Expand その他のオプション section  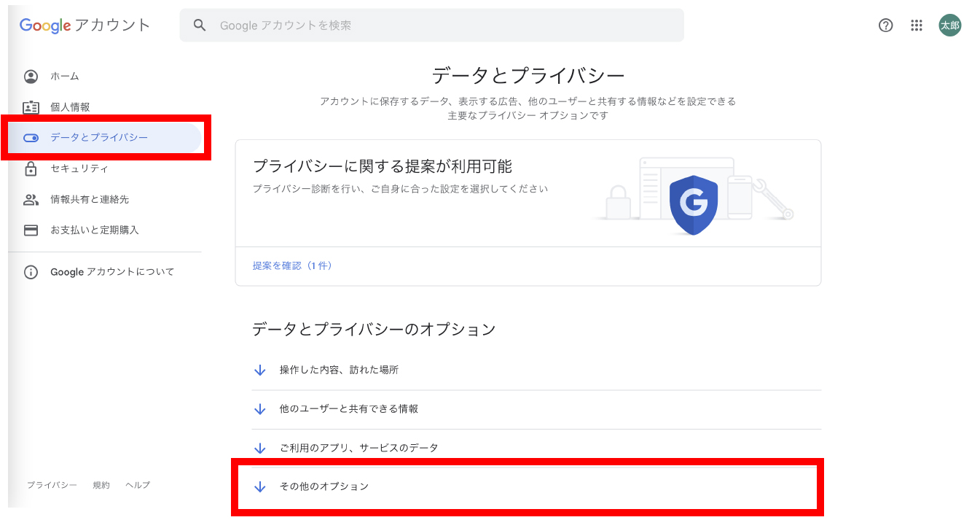coord(324,486)
